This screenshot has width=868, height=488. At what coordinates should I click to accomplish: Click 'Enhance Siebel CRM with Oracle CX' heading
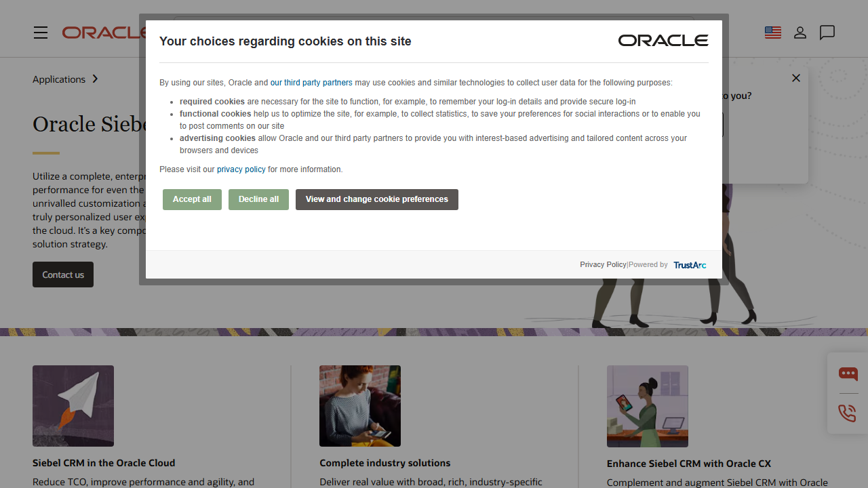689,464
